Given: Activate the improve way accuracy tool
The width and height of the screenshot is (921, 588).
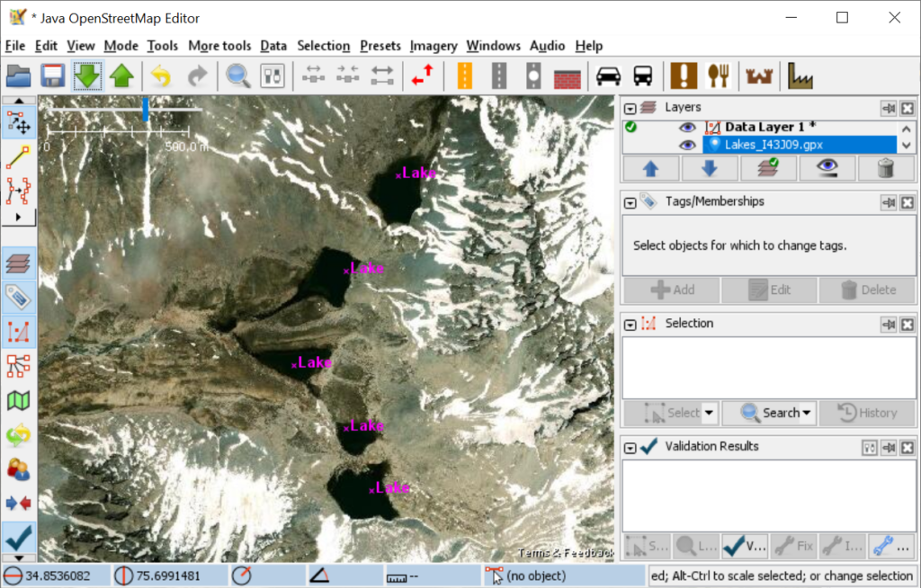Looking at the screenshot, I should click(x=19, y=191).
